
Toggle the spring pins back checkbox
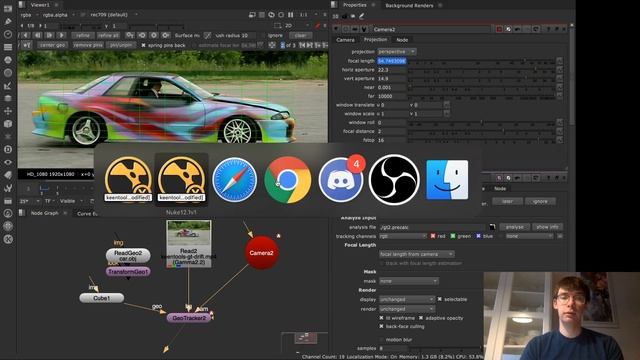[x=143, y=45]
